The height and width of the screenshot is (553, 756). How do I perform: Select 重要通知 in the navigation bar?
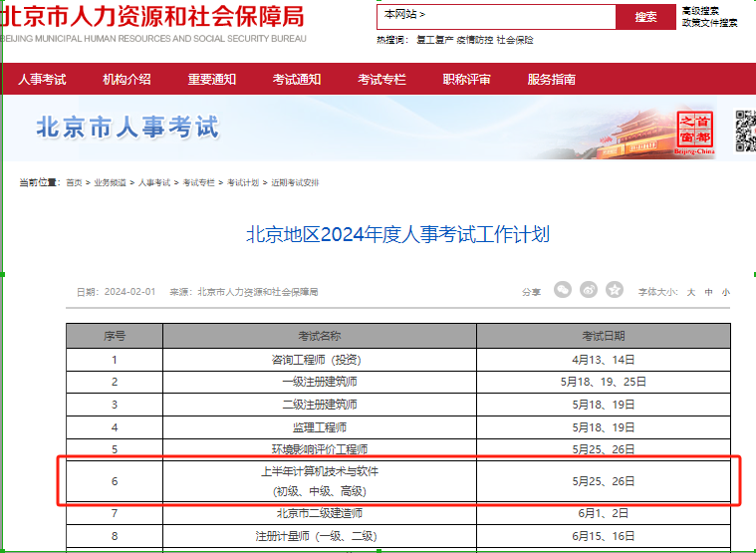(212, 80)
